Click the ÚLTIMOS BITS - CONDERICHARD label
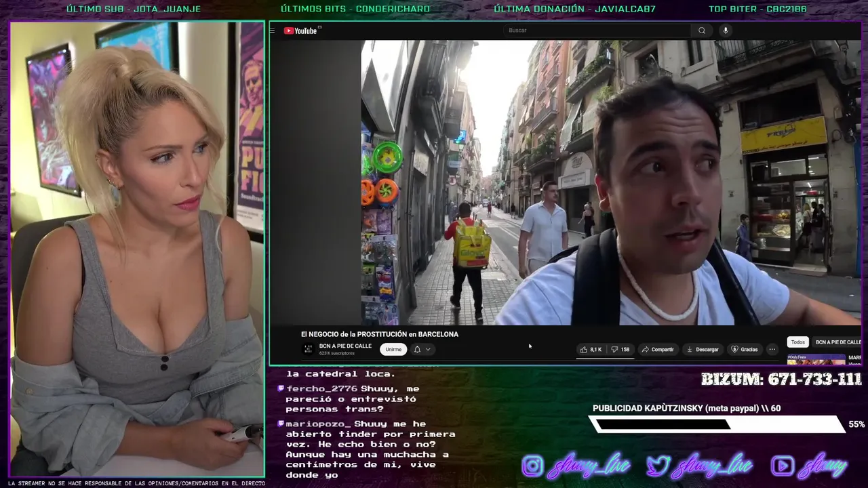Image resolution: width=868 pixels, height=488 pixels. 355,9
